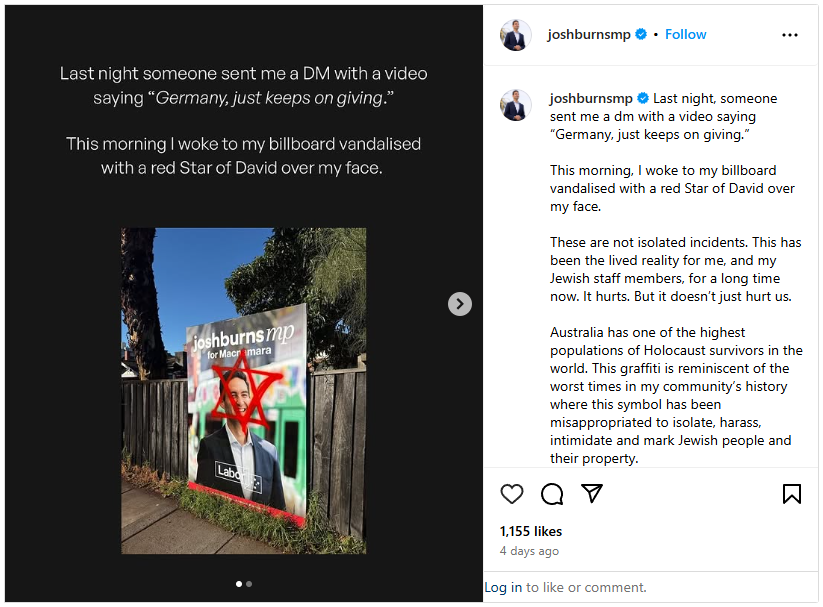Select the second carousel dot indicator

249,584
